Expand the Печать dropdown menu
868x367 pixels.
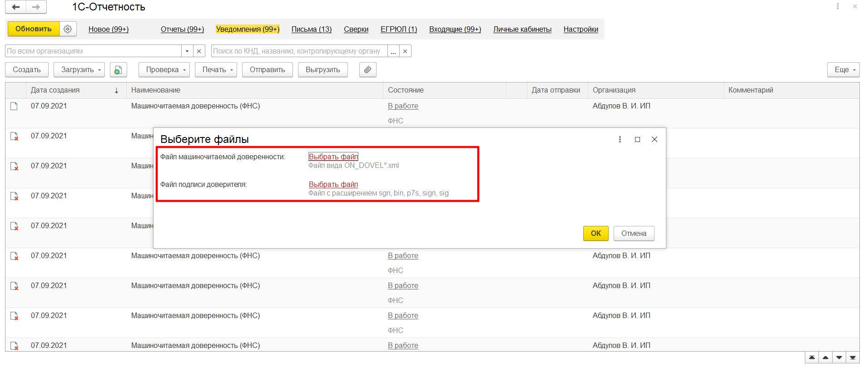(x=216, y=70)
